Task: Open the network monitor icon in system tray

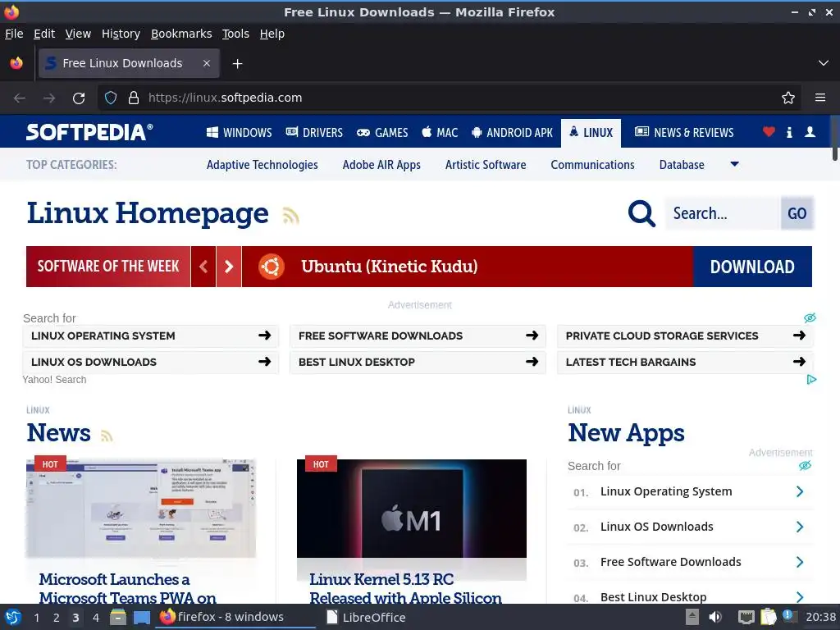Action: pos(746,617)
